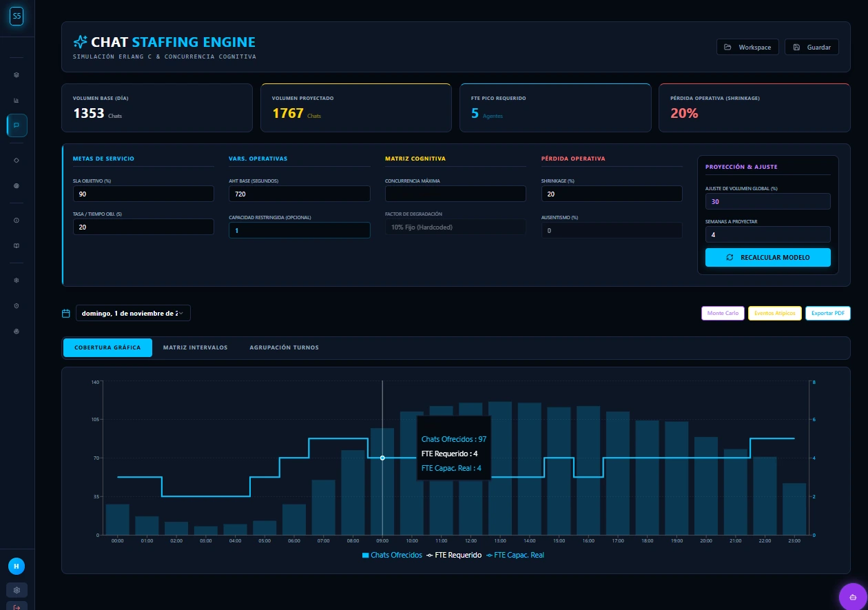Open the purple robot assistant button
The image size is (868, 610).
pyautogui.click(x=853, y=596)
